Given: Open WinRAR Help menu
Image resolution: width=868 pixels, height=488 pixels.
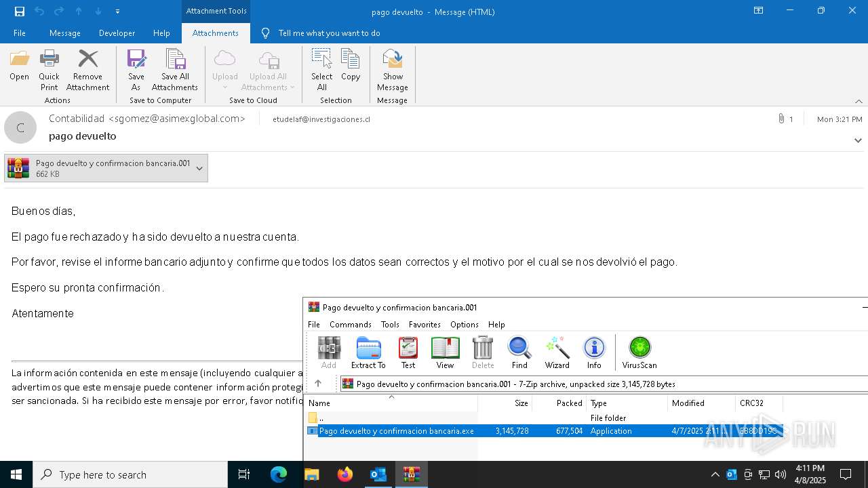Looking at the screenshot, I should pos(496,325).
